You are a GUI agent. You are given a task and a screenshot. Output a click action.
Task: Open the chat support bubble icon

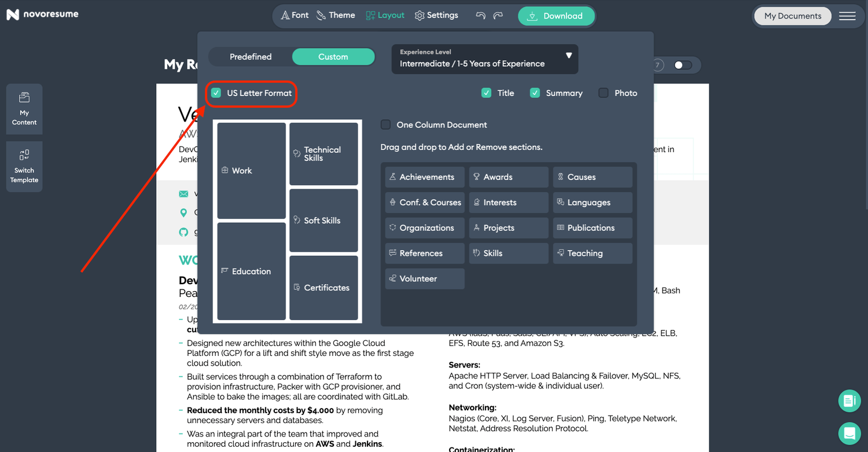849,432
